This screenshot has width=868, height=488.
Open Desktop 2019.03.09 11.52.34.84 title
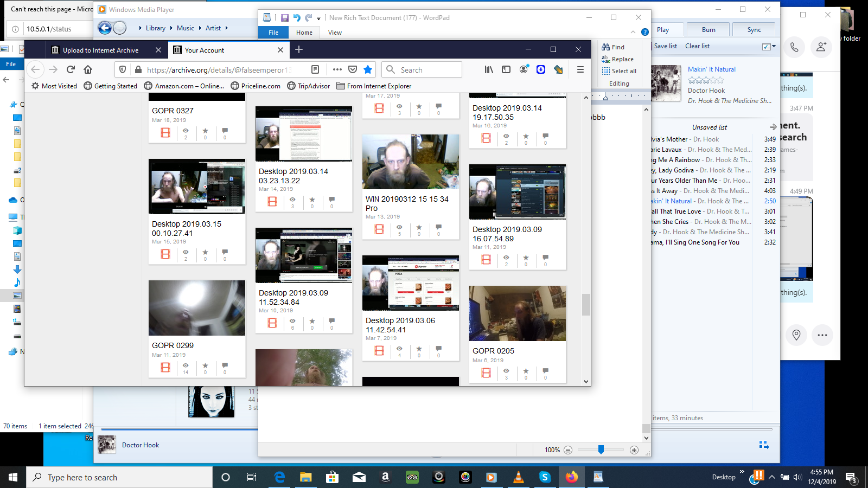[x=293, y=297]
